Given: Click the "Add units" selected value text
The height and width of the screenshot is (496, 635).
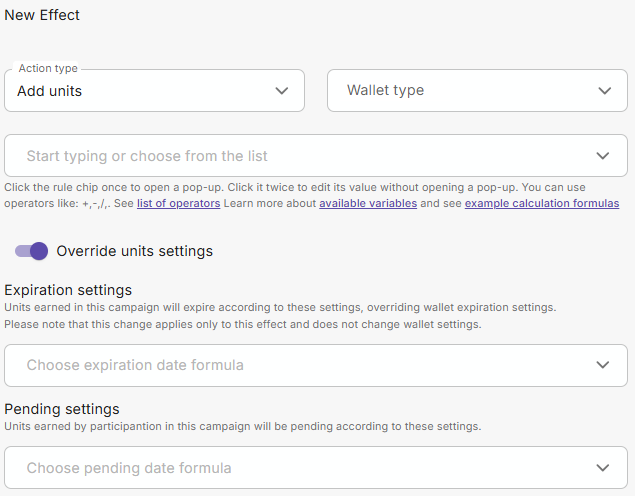Looking at the screenshot, I should [50, 91].
